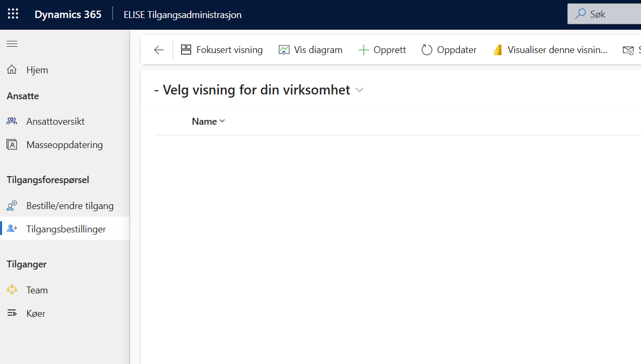The image size is (641, 364).
Task: Click the Oppdater button label
Action: coord(457,50)
